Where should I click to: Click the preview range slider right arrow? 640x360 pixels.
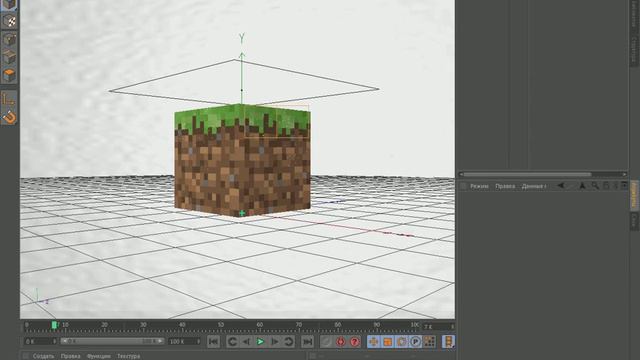[x=161, y=341]
